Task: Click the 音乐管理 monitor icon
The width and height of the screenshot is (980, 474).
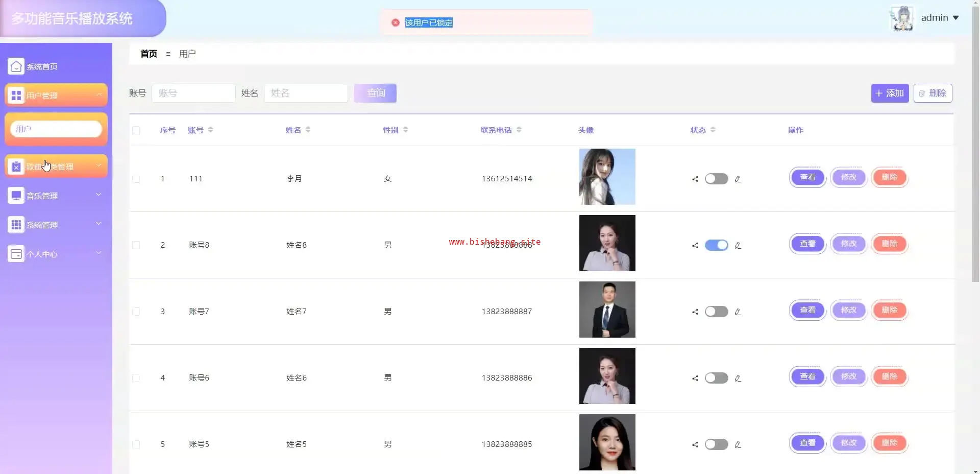Action: (16, 196)
